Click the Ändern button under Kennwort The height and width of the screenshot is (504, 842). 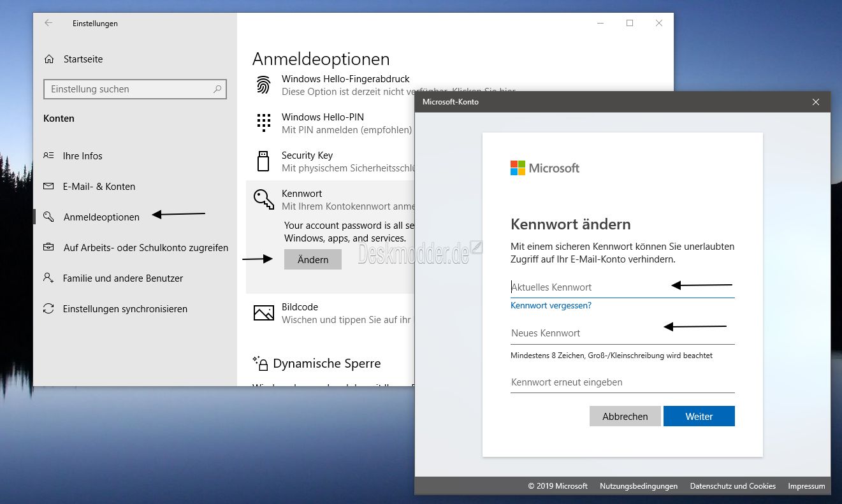313,259
